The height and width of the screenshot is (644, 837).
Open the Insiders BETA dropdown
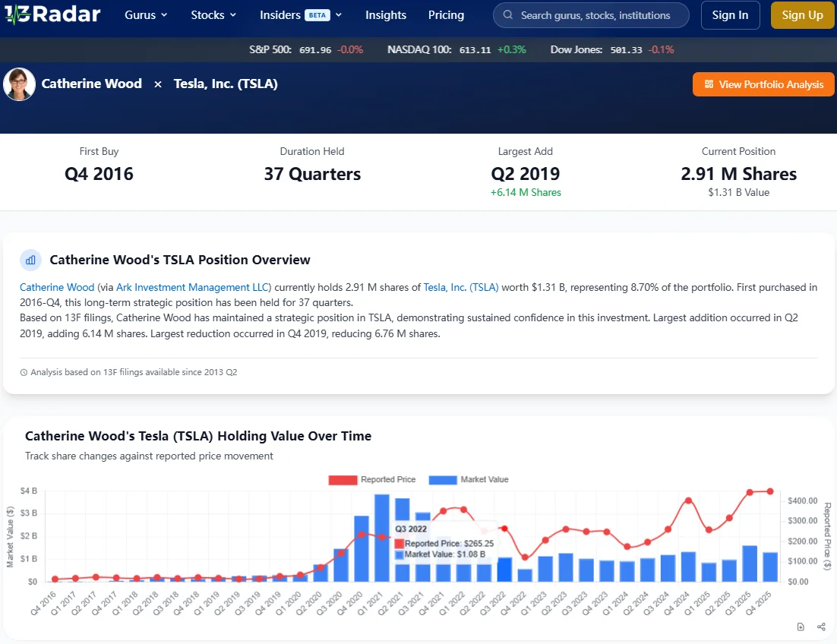pos(301,15)
